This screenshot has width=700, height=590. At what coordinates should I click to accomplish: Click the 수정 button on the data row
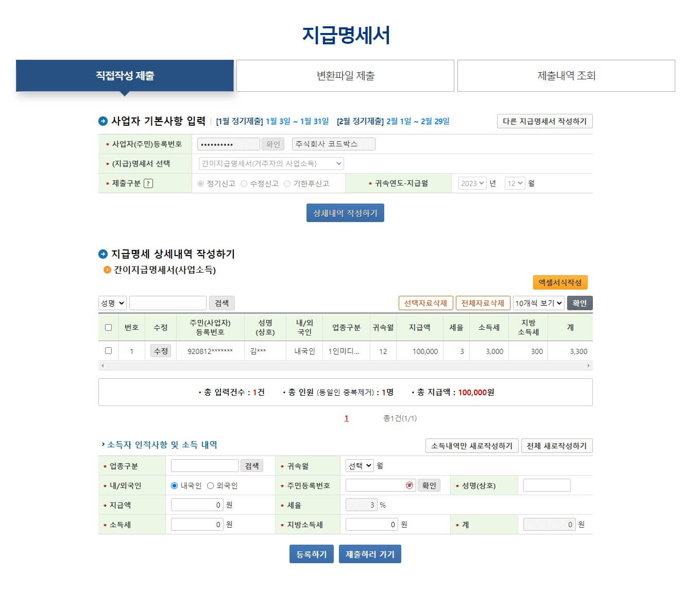(160, 351)
